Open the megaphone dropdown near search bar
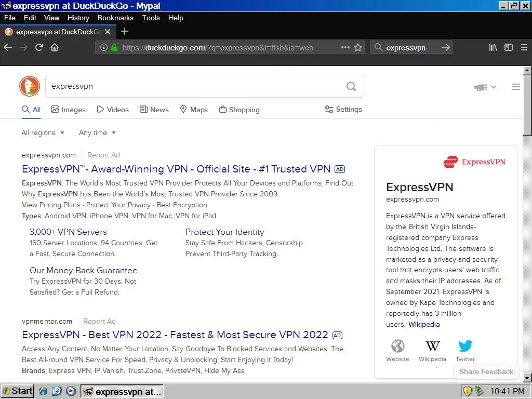The image size is (532, 399). (485, 87)
